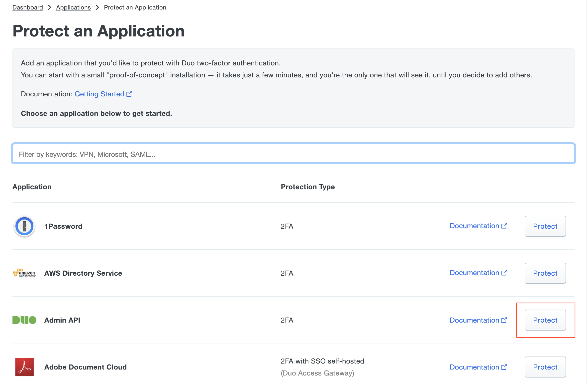
Task: Click '2FA with SSO self-hosted' text
Action: point(322,361)
